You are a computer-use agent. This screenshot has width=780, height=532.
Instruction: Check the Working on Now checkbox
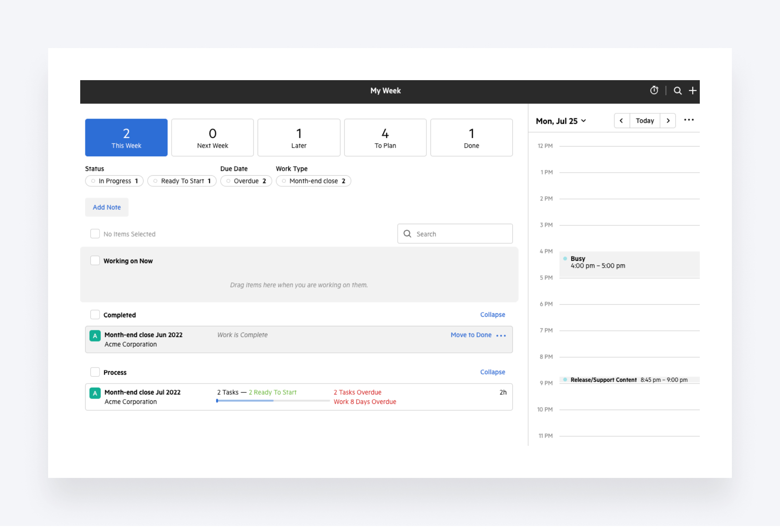click(95, 260)
